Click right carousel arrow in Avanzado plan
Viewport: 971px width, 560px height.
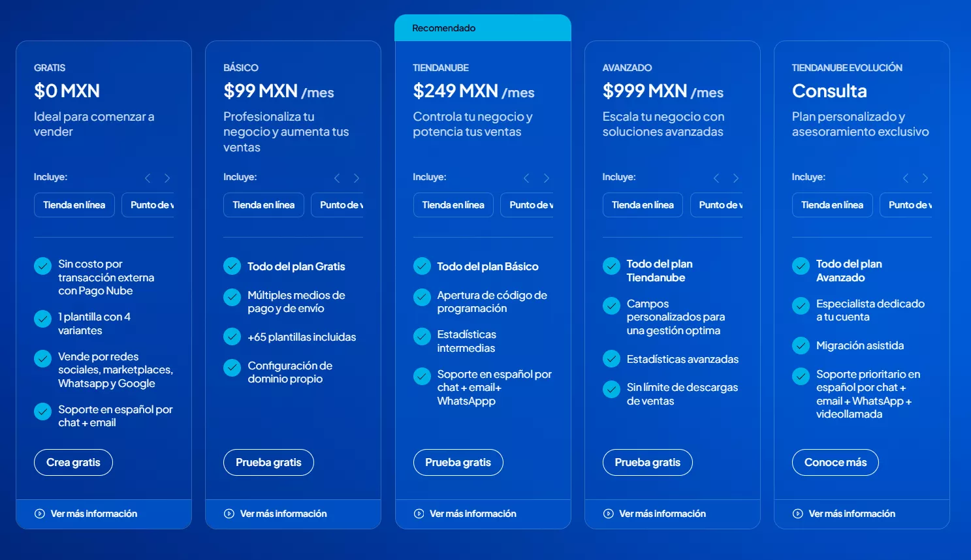click(x=736, y=178)
